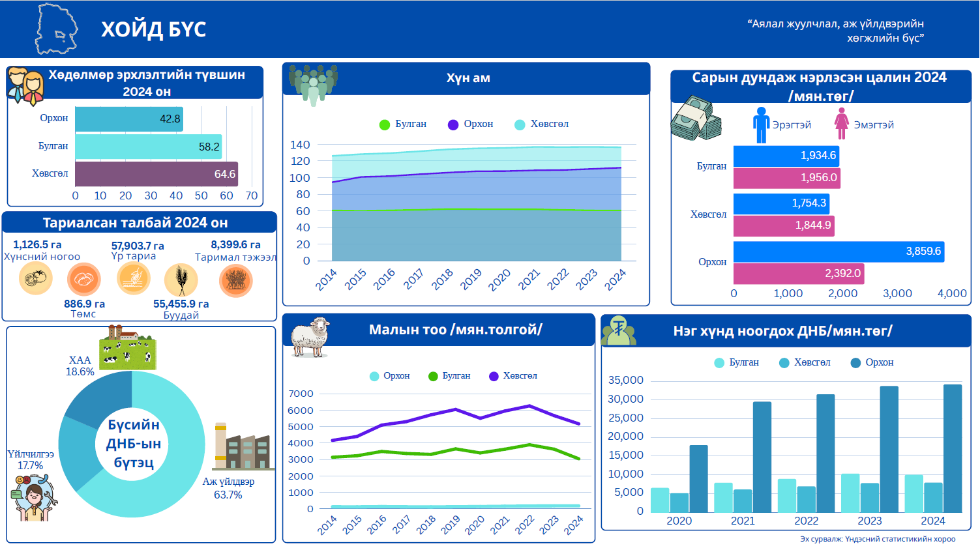Click the Тариалсан талбай 2024 он header
The height and width of the screenshot is (550, 980).
click(x=136, y=223)
